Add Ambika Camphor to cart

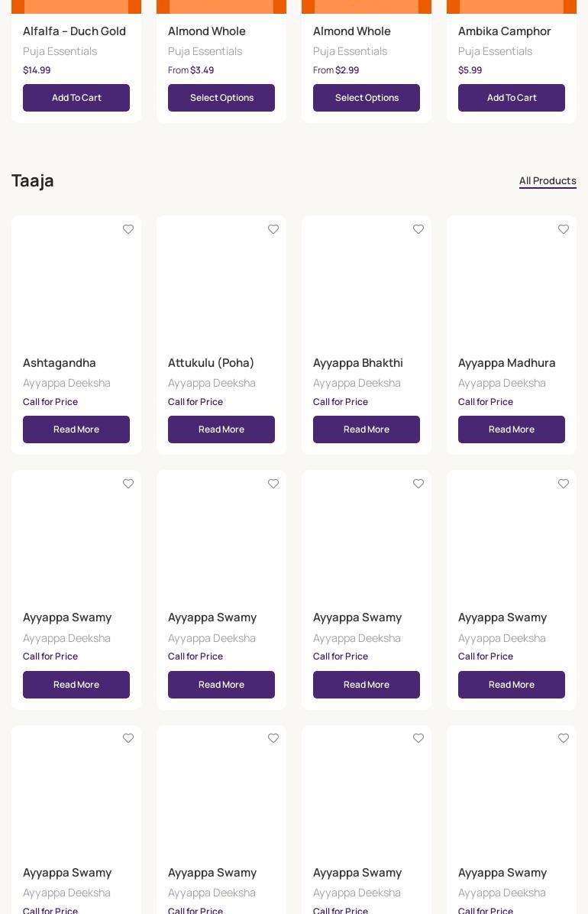(512, 98)
